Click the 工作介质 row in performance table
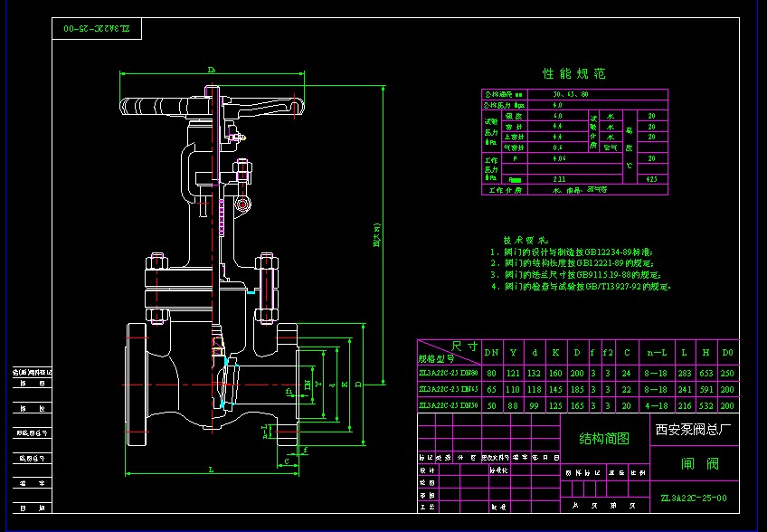This screenshot has width=767, height=532. pos(504,191)
